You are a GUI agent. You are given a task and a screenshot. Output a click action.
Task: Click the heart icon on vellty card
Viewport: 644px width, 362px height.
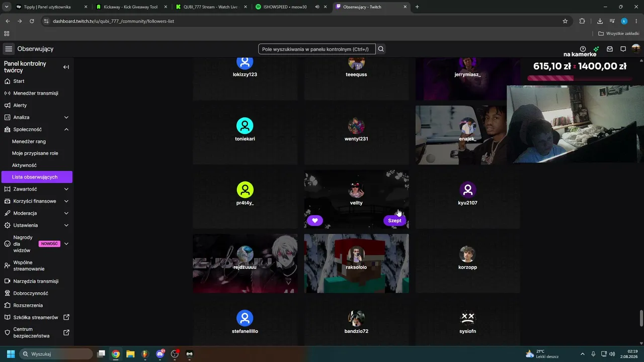pos(315,220)
